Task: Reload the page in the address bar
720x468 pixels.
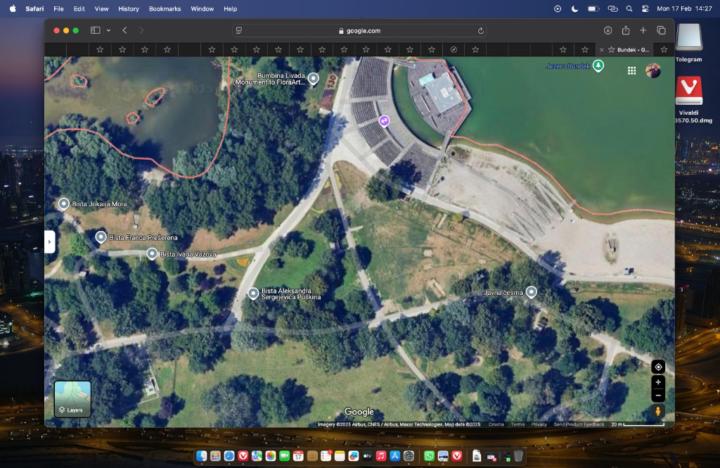Action: coord(481,31)
